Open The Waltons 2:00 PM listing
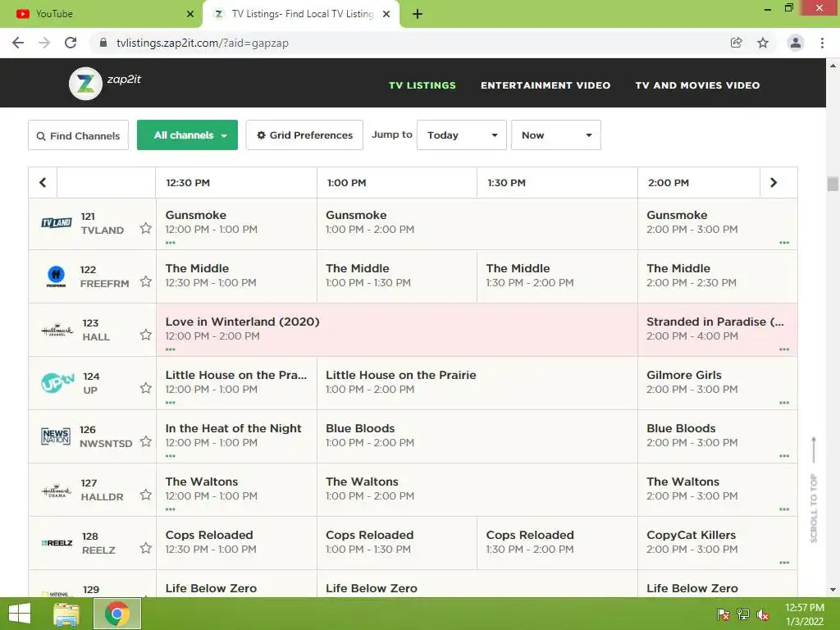This screenshot has width=840, height=630. (x=717, y=490)
